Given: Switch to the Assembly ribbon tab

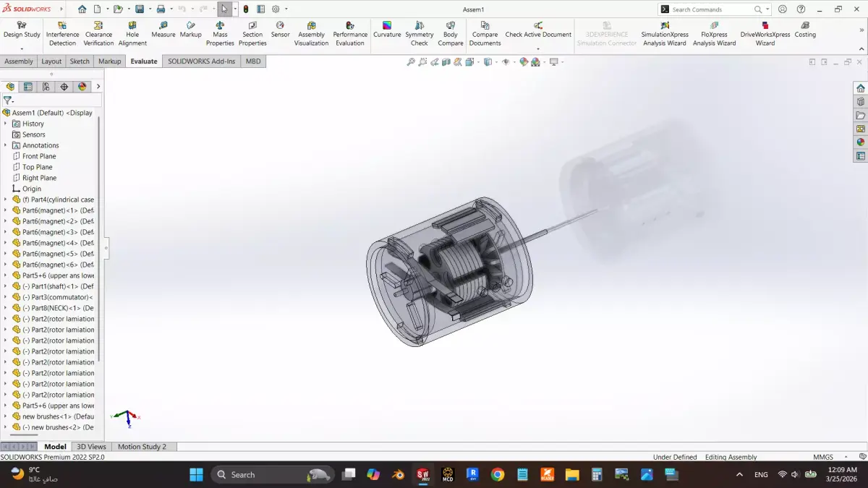Looking at the screenshot, I should tap(19, 61).
